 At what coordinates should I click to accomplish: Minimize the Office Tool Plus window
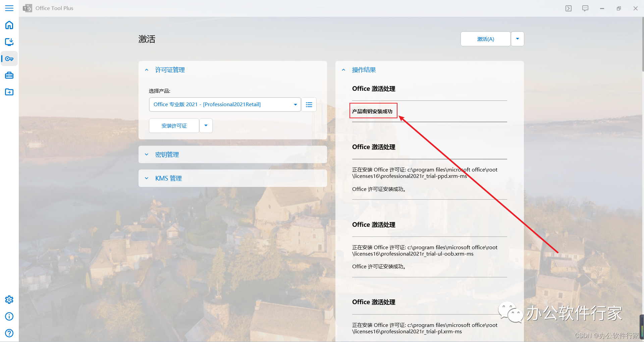(x=602, y=8)
